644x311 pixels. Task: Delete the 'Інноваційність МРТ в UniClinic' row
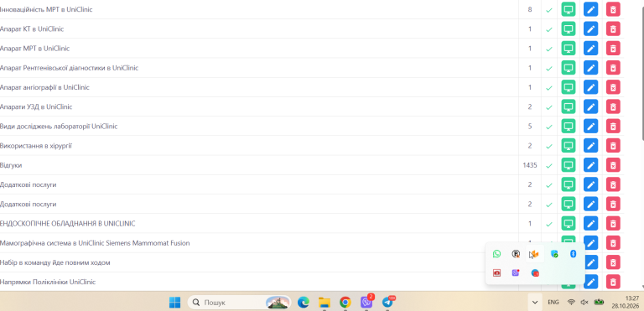[613, 9]
